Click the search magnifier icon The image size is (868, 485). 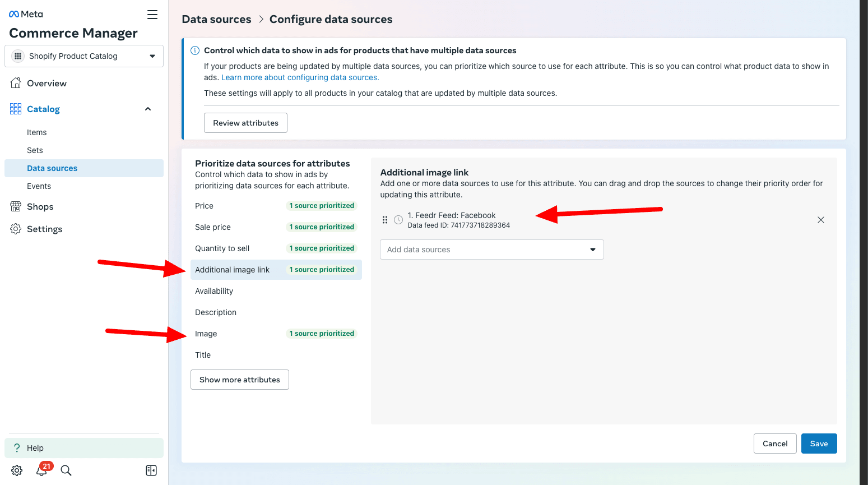click(x=66, y=470)
